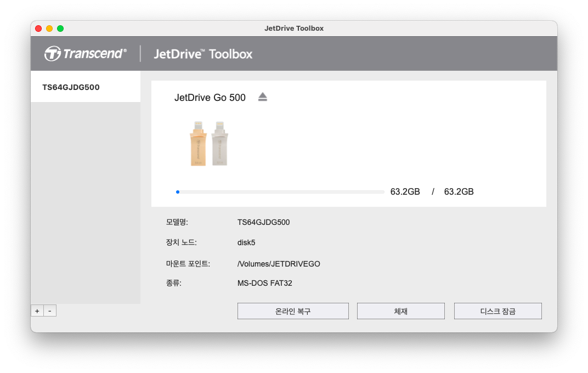Add a device with the plus button

point(37,311)
